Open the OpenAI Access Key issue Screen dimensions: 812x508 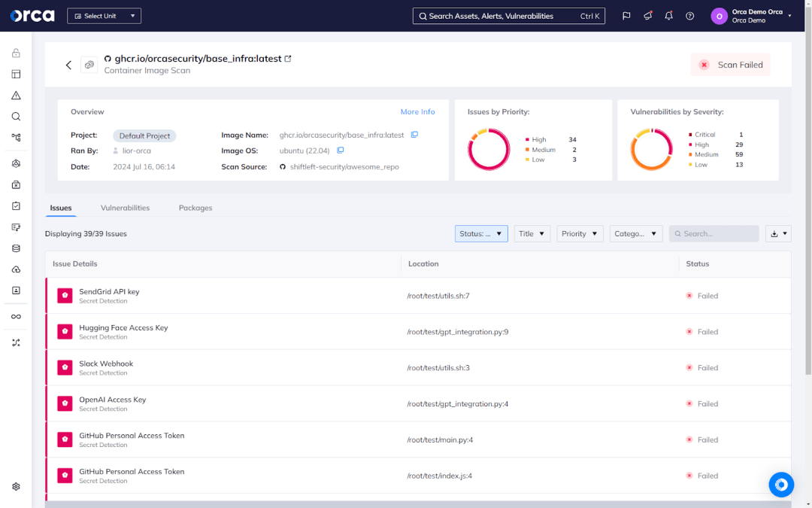pyautogui.click(x=418, y=403)
